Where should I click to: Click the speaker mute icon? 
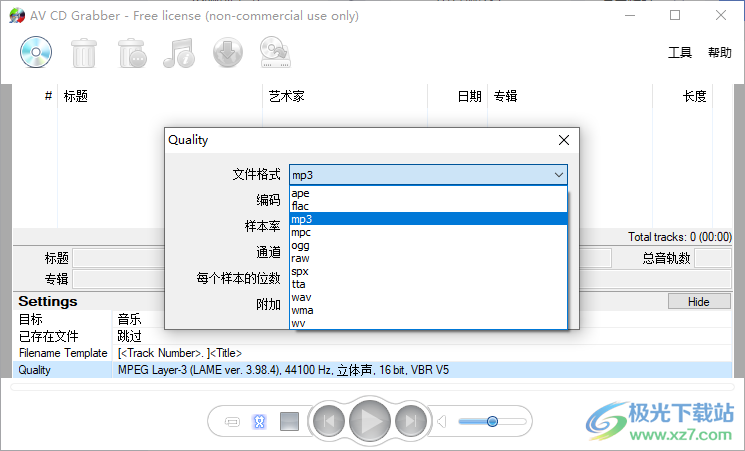[x=442, y=422]
